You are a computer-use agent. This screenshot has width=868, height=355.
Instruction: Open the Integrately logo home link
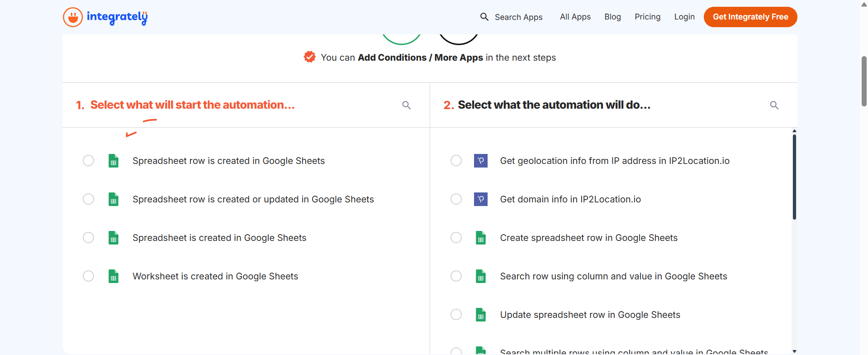pos(105,17)
